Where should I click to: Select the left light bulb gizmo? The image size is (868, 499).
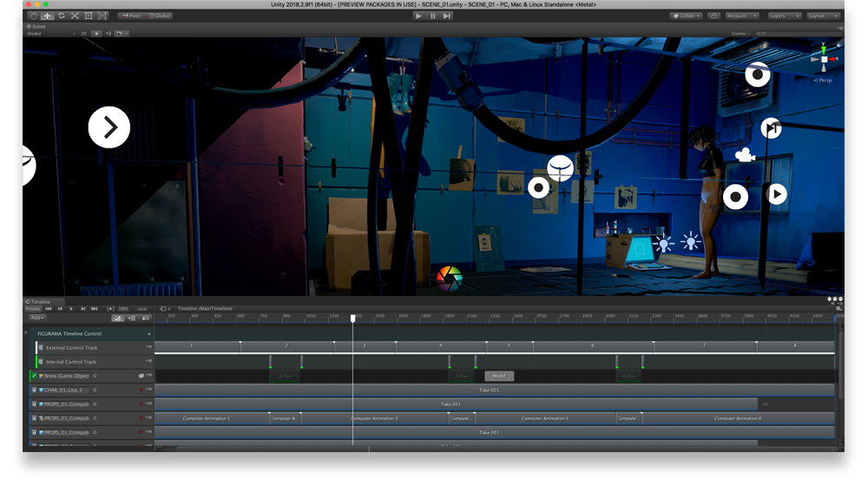(x=663, y=243)
